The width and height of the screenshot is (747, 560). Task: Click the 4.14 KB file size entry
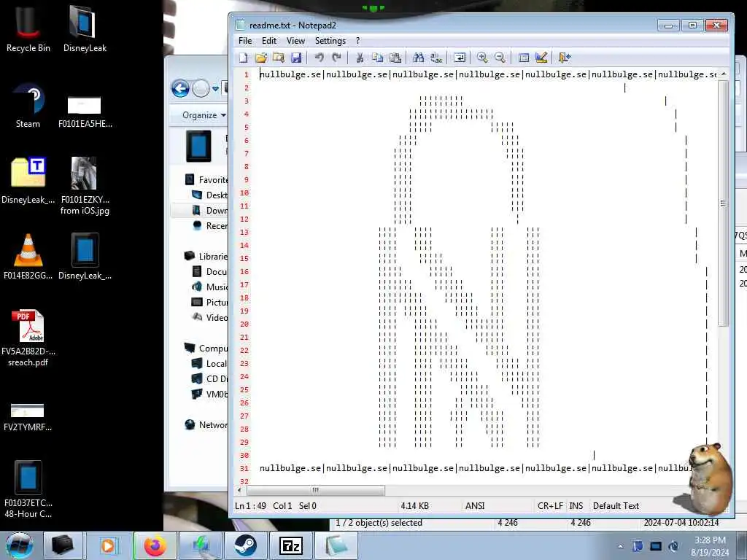click(415, 506)
